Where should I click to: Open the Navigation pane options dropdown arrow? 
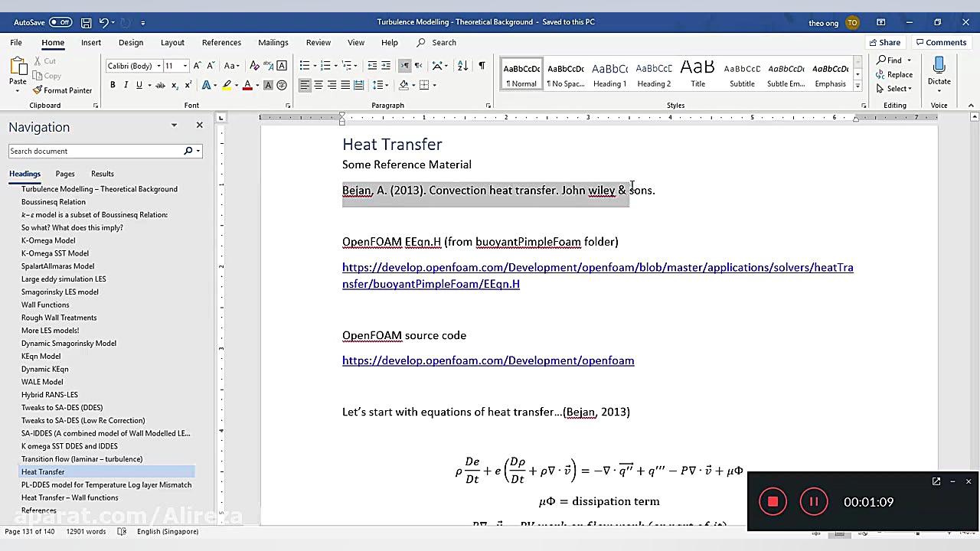[x=174, y=126]
